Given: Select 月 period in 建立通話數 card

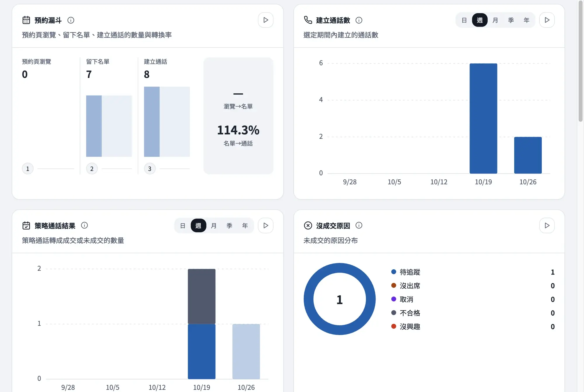Looking at the screenshot, I should click(495, 20).
